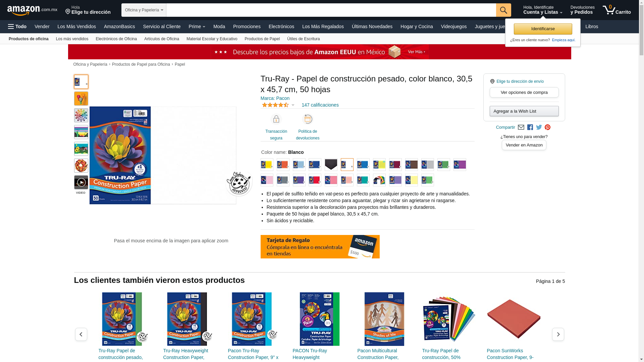Viewport: 644px width, 362px height.
Task: Go to Amazon.com.mx home logo
Action: (32, 10)
